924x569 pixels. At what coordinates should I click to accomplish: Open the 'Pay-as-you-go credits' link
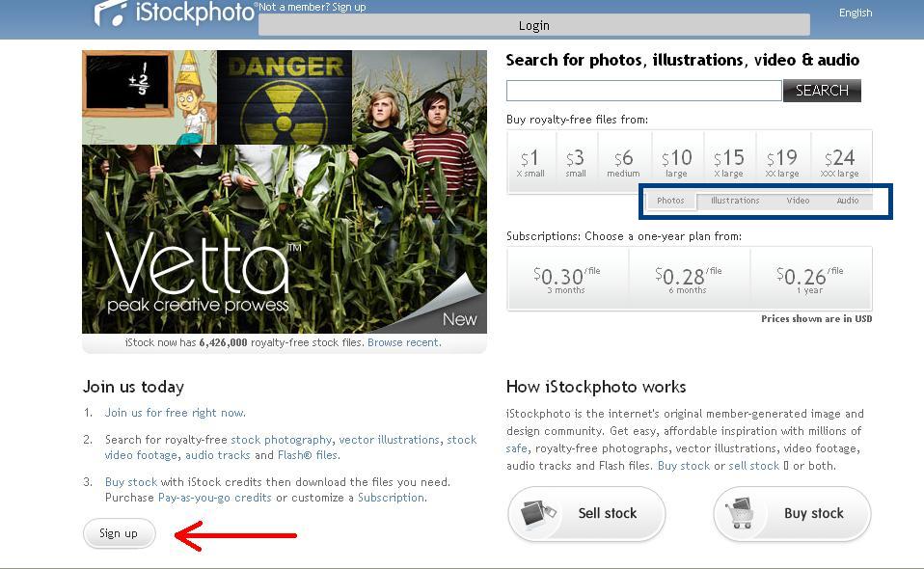pyautogui.click(x=215, y=498)
